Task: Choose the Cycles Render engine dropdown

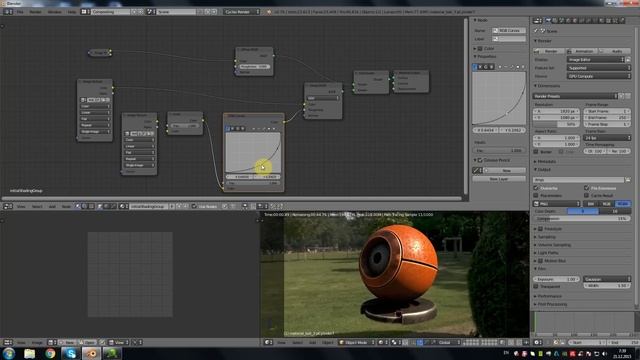Action: click(242, 12)
